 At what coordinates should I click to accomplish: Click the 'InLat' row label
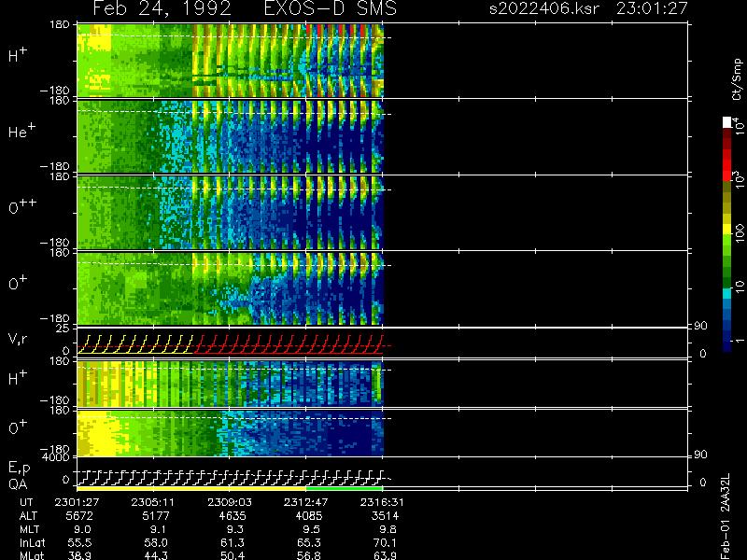(x=32, y=542)
